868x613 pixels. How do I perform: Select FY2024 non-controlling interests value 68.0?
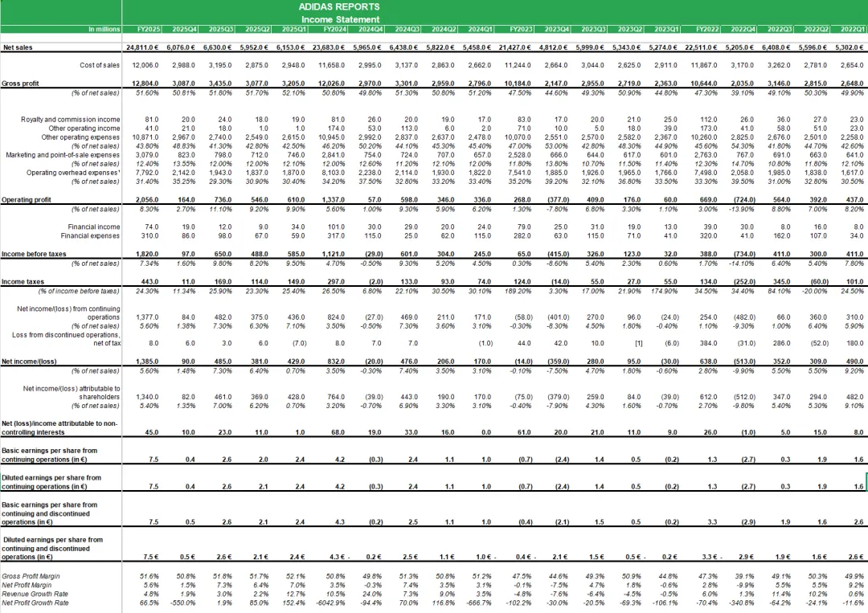coord(338,433)
